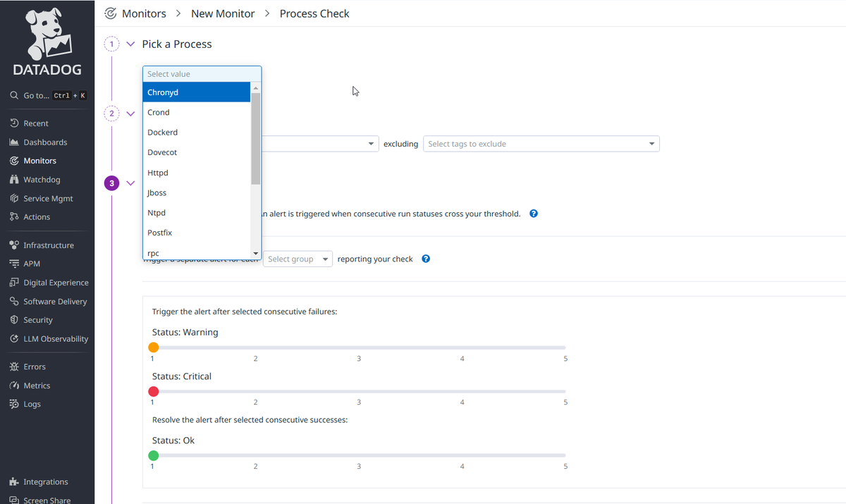Open the Integrations puzzle icon
Viewport: 846px width, 504px height.
click(x=14, y=482)
